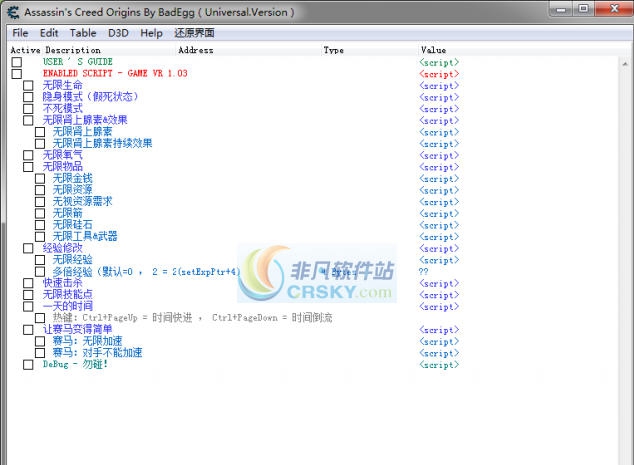Toggle the 无限硅石 checkbox
634x465 pixels.
[x=40, y=225]
